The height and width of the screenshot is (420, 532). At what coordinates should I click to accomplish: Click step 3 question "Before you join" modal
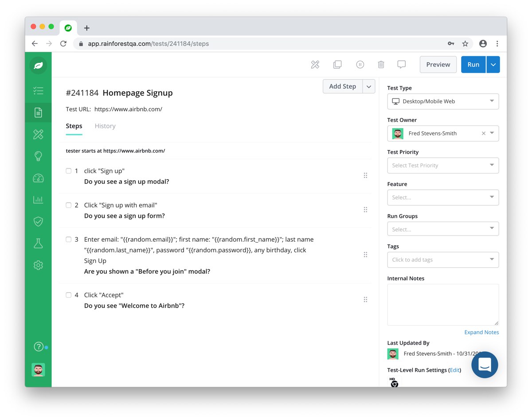point(147,271)
